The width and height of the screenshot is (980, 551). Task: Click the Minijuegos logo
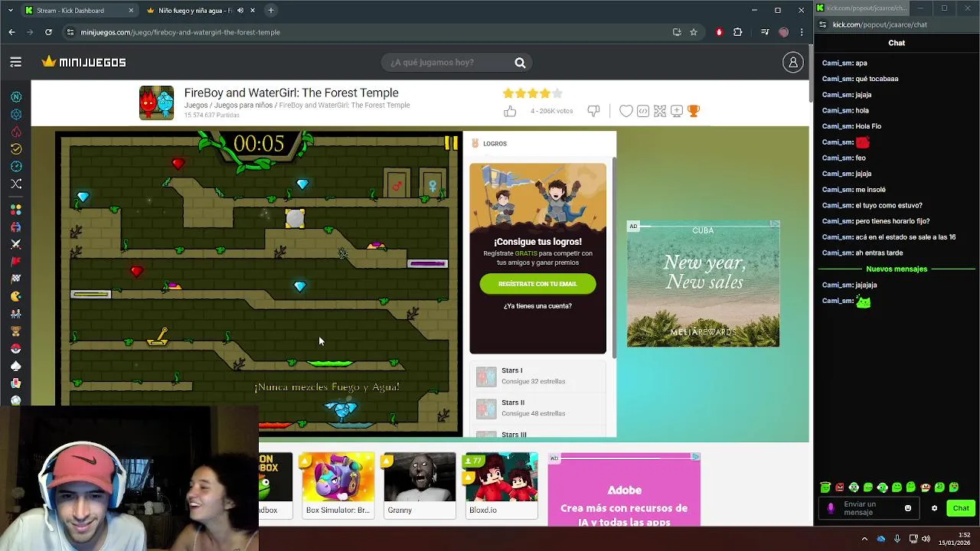tap(84, 62)
